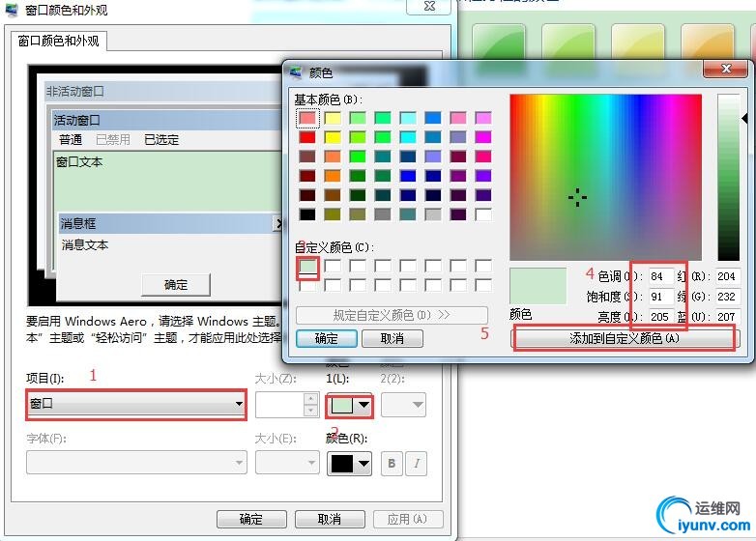Click in the color spectrum field
Viewport: 756px width, 541px height.
click(605, 178)
